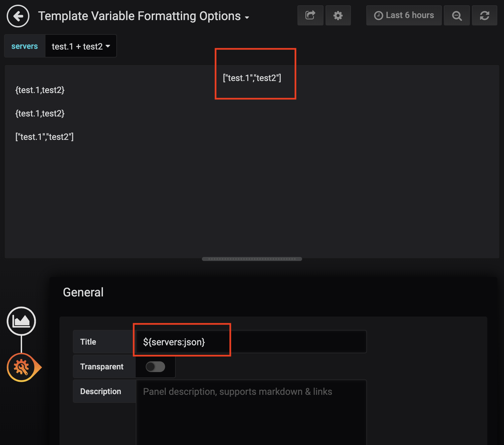The height and width of the screenshot is (445, 504).
Task: Open General settings via the orange gear icon
Action: pyautogui.click(x=21, y=367)
